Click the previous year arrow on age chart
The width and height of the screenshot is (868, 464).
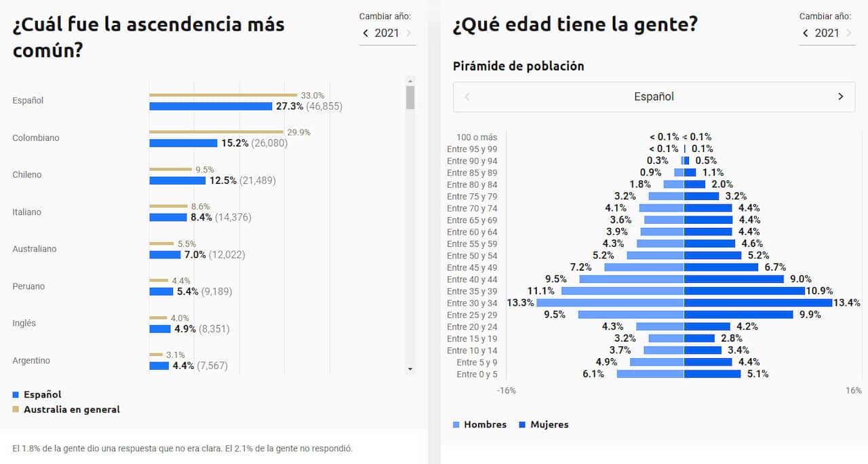pos(805,33)
